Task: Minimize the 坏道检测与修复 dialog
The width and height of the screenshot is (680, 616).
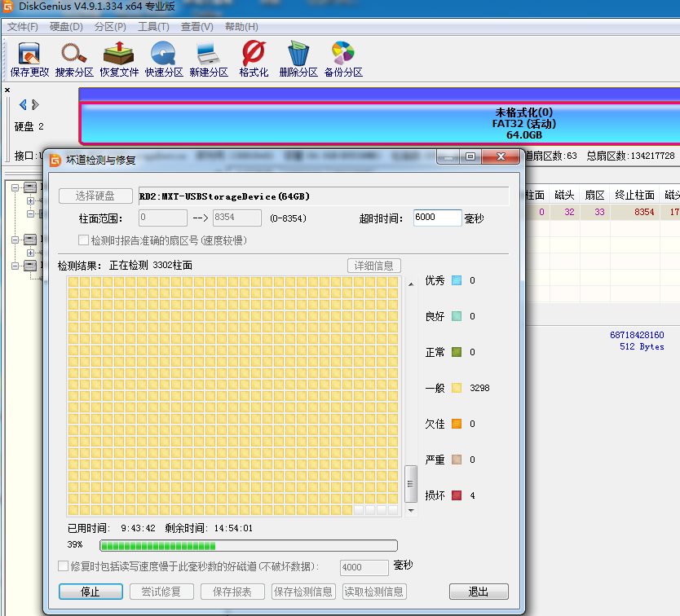Action: click(448, 156)
